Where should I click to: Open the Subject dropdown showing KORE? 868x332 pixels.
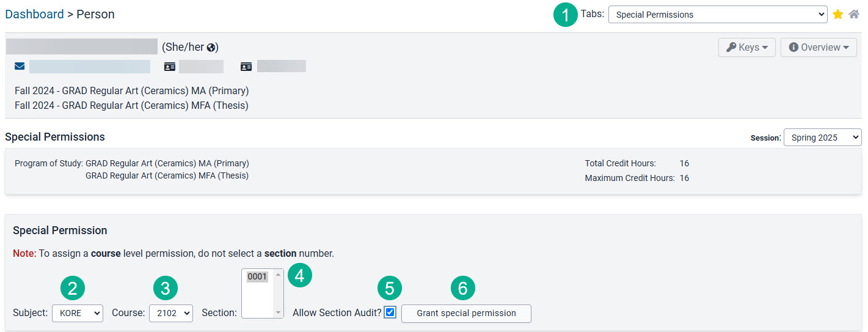(78, 313)
